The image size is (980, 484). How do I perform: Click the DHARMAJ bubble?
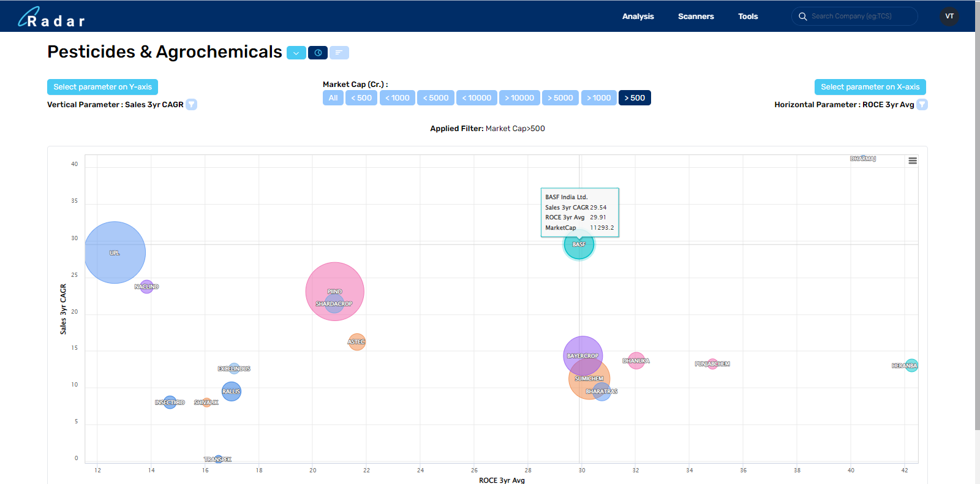click(x=863, y=159)
